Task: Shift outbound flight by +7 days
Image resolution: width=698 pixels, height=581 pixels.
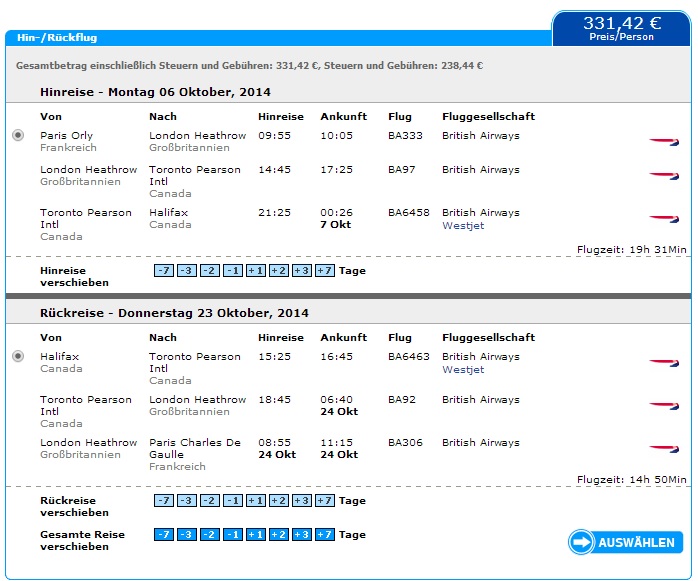Action: coord(325,271)
